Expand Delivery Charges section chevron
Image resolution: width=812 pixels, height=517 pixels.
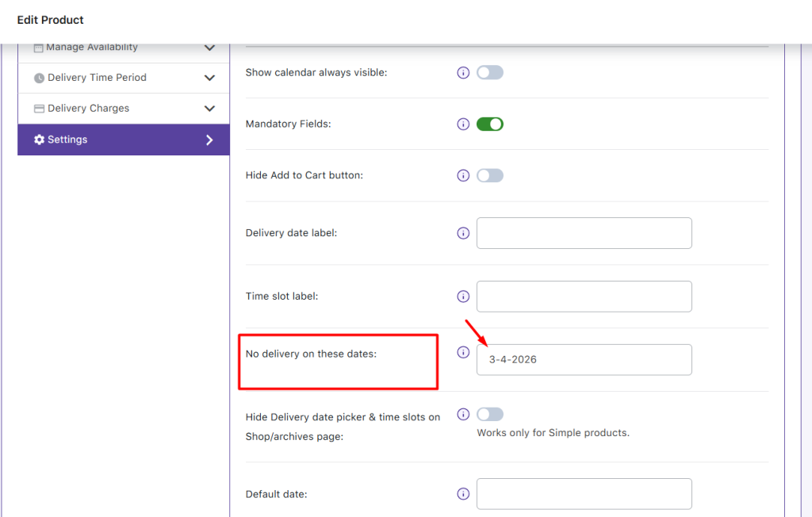coord(209,109)
